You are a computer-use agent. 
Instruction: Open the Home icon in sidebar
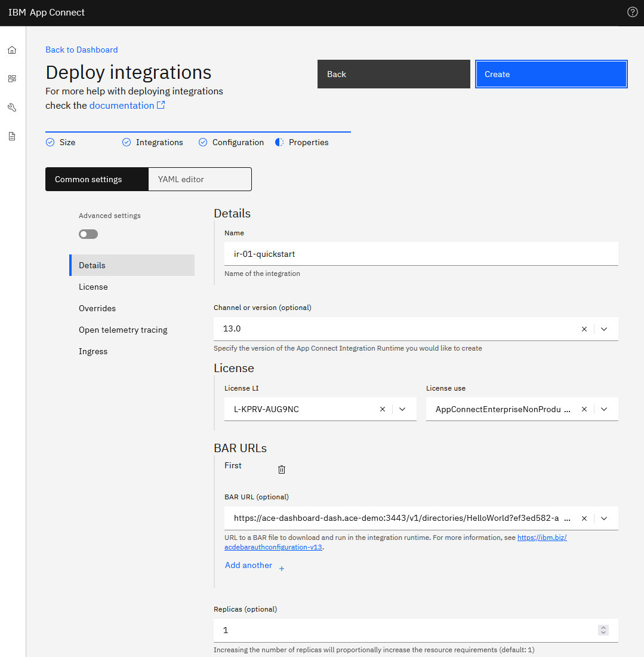12,50
